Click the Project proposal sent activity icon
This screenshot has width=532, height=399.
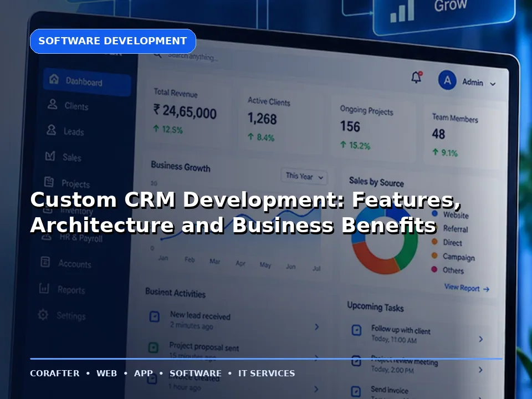click(x=154, y=347)
